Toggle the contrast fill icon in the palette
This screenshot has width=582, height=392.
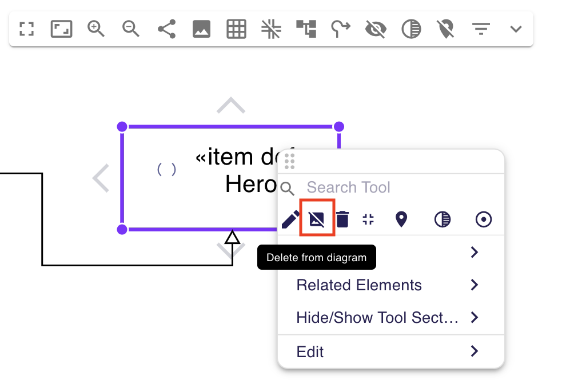tap(442, 219)
